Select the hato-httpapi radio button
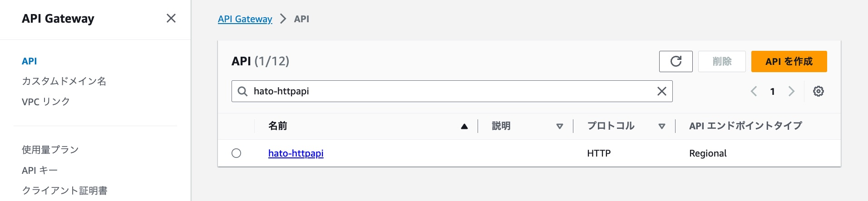 pyautogui.click(x=236, y=153)
